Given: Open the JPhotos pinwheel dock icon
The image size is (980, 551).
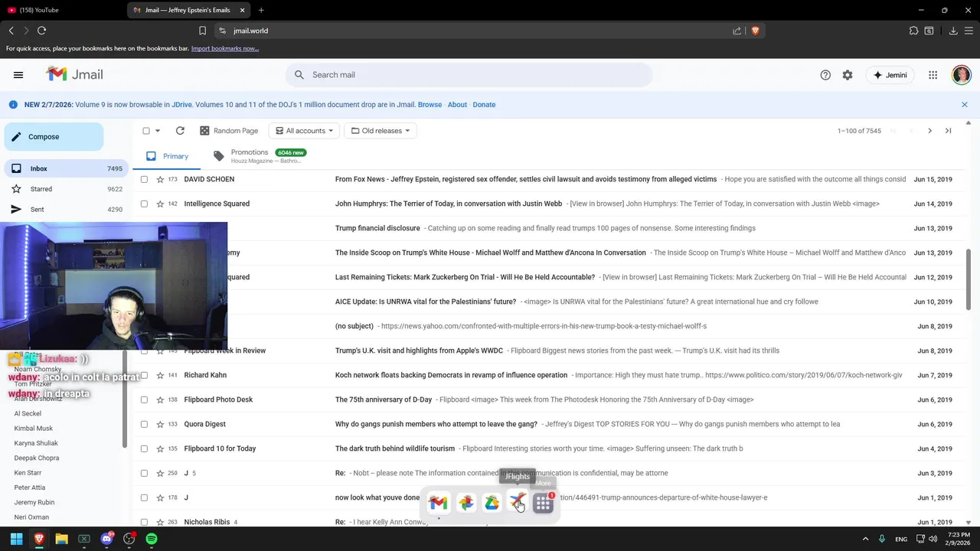Looking at the screenshot, I should pos(465,503).
